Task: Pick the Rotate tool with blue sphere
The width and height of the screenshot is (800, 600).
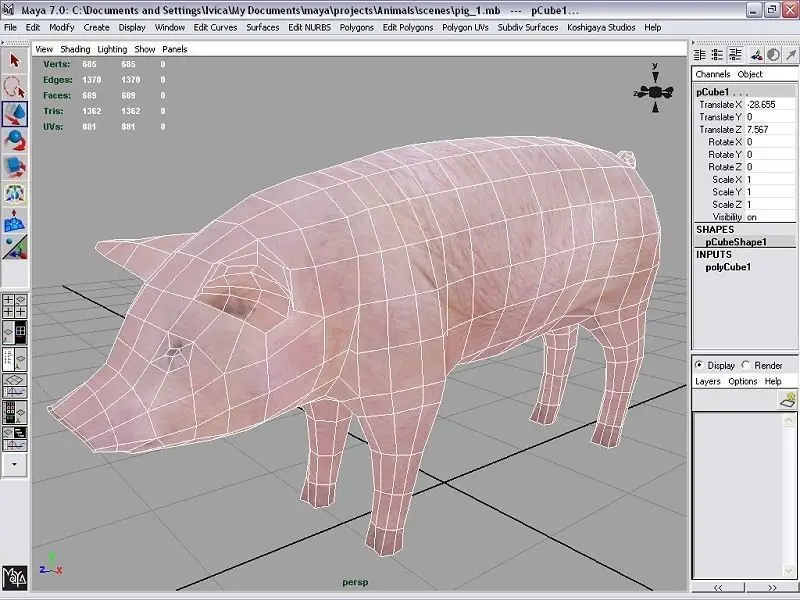Action: 14,140
